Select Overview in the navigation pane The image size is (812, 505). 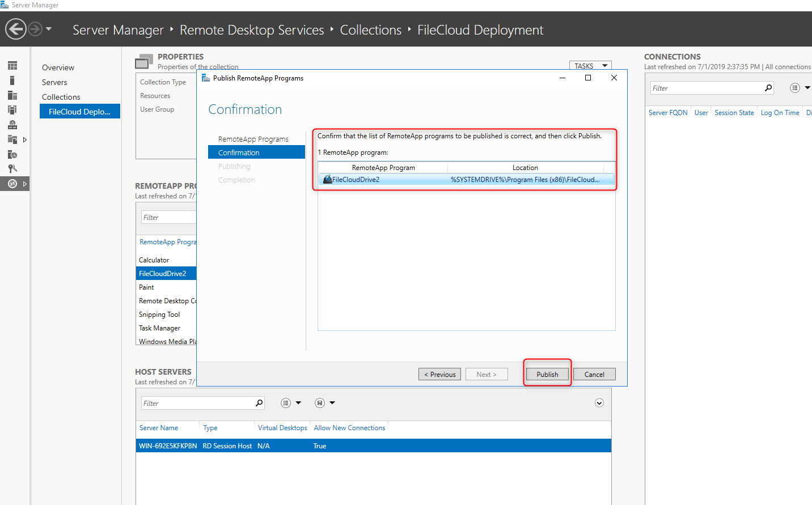pyautogui.click(x=58, y=67)
